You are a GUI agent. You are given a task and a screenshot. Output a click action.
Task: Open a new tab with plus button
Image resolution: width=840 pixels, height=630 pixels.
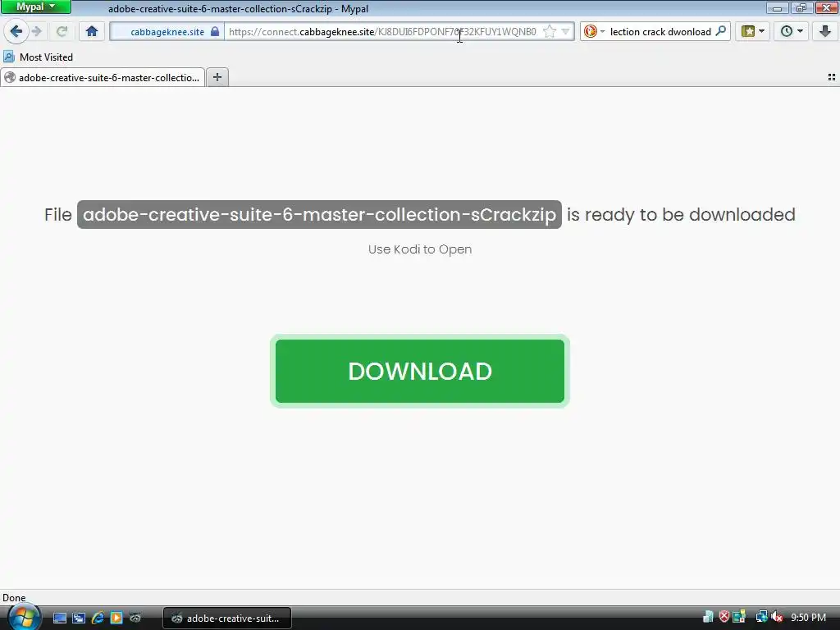pos(217,77)
